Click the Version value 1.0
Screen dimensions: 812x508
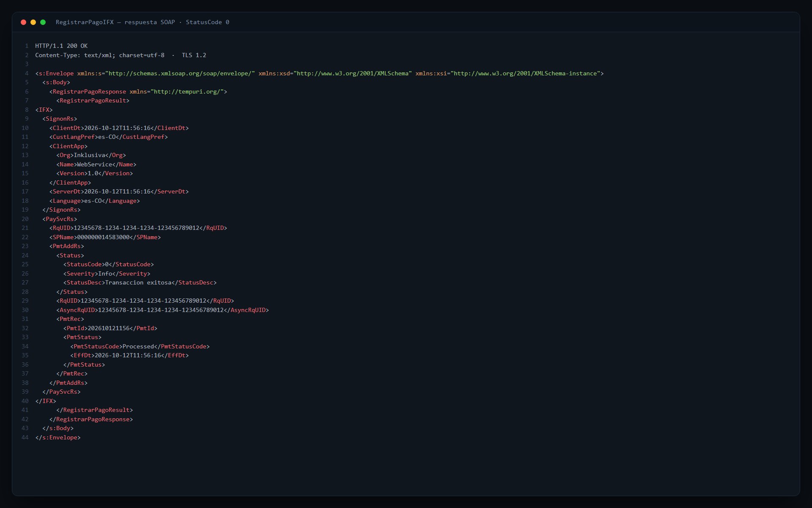point(93,173)
